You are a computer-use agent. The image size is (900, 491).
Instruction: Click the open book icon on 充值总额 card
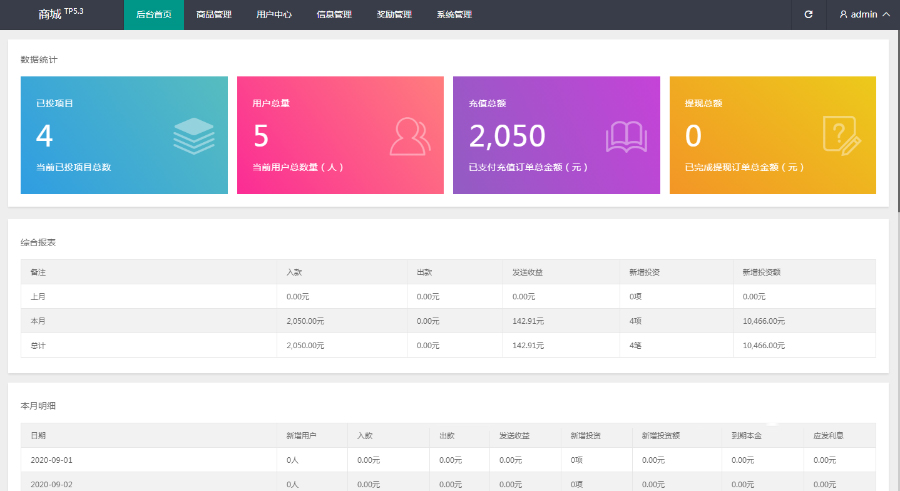pyautogui.click(x=626, y=136)
